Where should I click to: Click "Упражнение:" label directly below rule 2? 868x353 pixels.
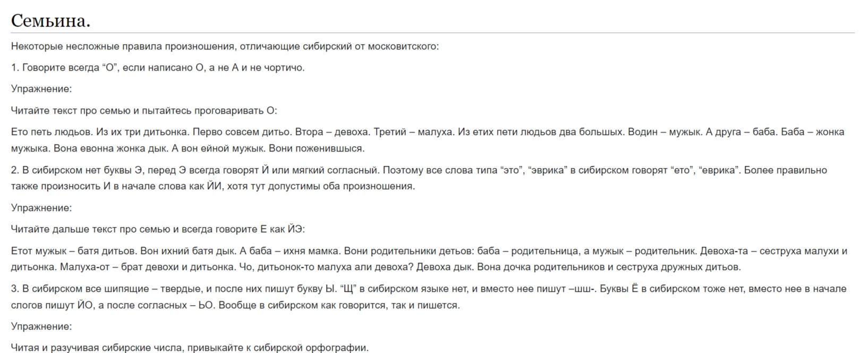tap(41, 208)
